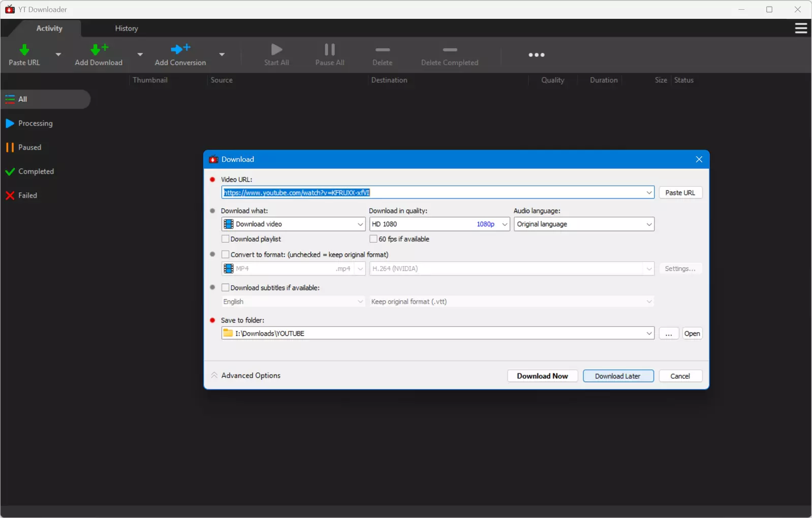The width and height of the screenshot is (812, 518).
Task: Check the Convert to format option
Action: coord(225,255)
